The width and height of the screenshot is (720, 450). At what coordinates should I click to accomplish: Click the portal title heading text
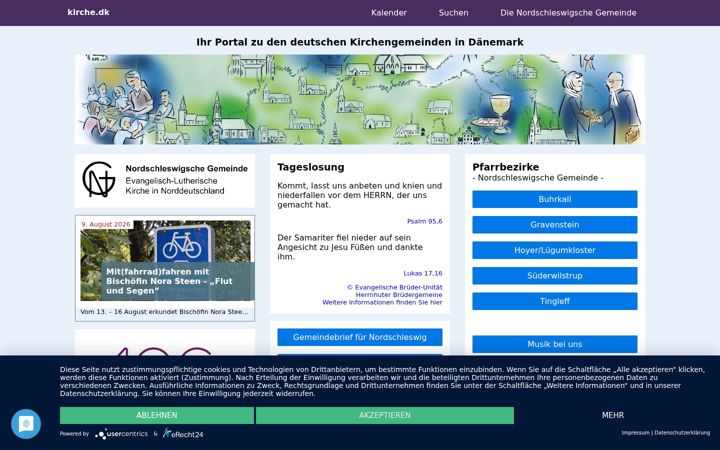click(360, 42)
